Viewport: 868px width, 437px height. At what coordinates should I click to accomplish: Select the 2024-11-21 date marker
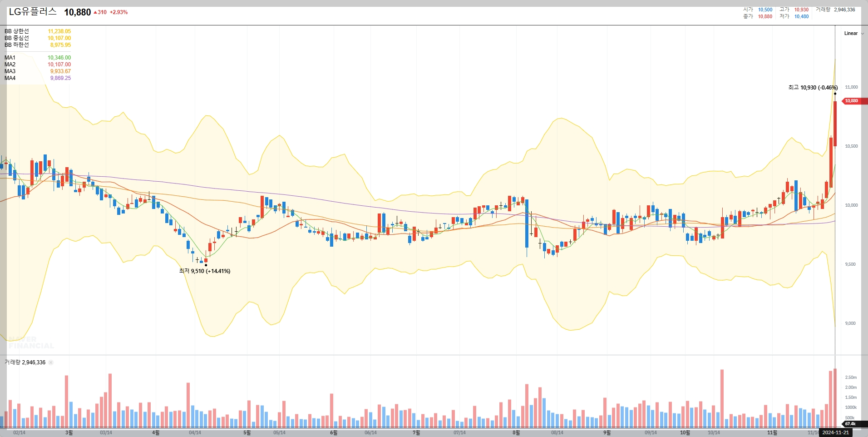point(836,432)
